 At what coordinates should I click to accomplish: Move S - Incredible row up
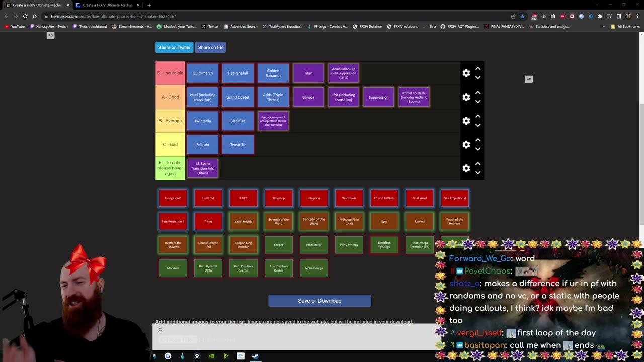[478, 69]
